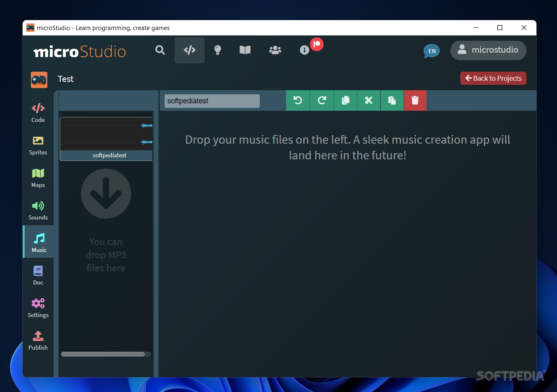Click the Paste toolbar button
This screenshot has width=557, height=392.
click(392, 100)
